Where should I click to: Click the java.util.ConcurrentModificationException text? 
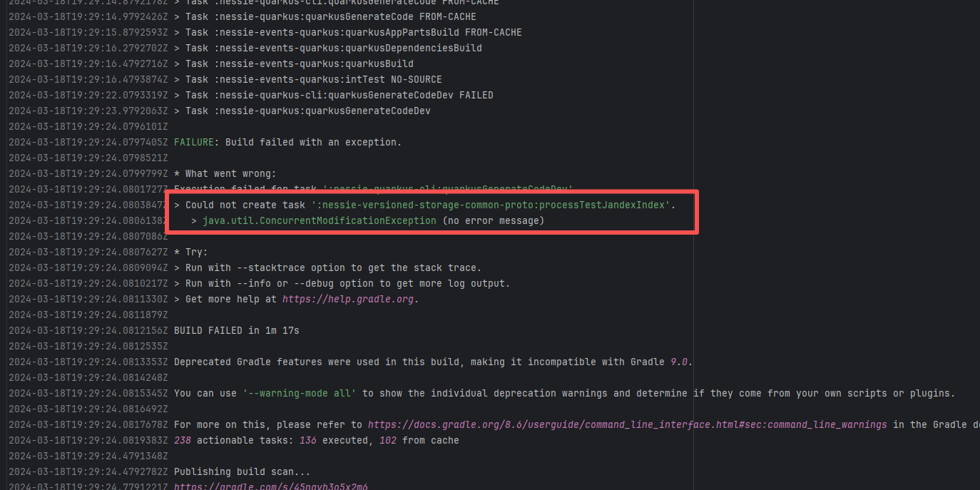point(319,221)
